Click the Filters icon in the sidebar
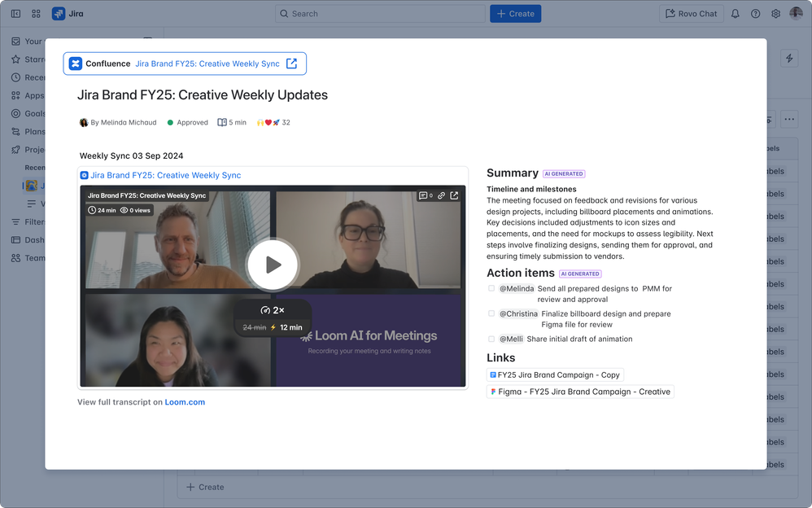This screenshot has height=508, width=812. point(16,222)
